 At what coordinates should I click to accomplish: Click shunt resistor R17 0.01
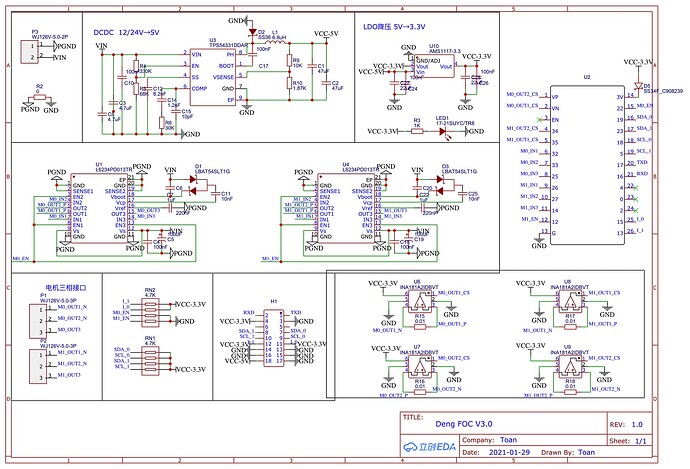coord(570,326)
